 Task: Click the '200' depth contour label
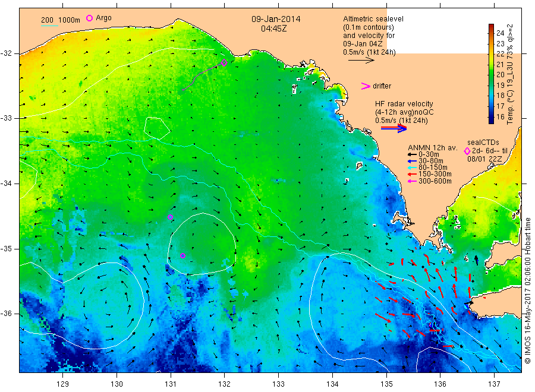pyautogui.click(x=47, y=20)
